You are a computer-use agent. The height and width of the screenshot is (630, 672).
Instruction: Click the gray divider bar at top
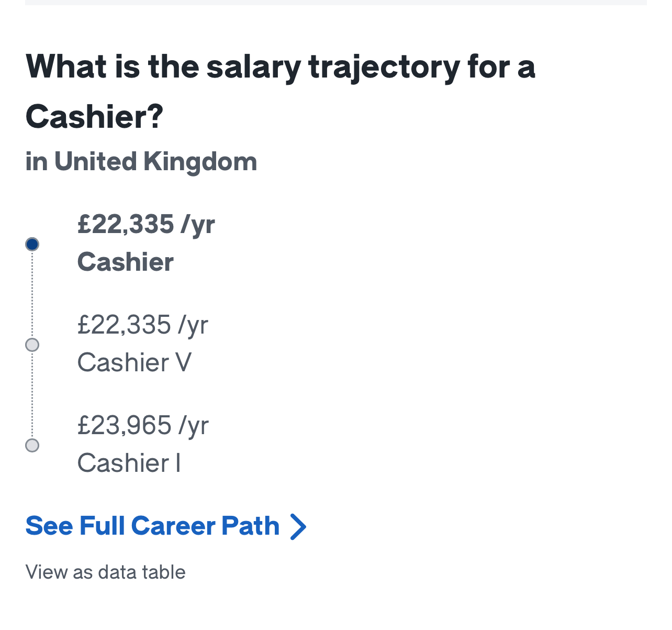click(x=336, y=3)
